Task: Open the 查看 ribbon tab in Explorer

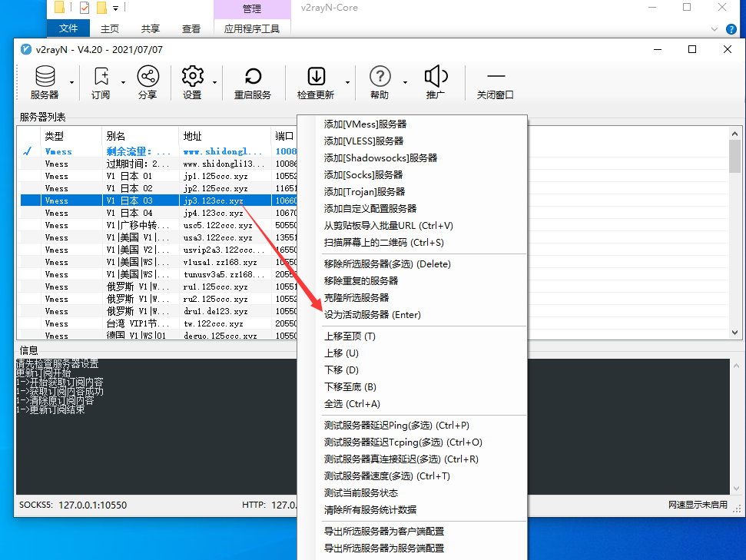Action: [191, 28]
